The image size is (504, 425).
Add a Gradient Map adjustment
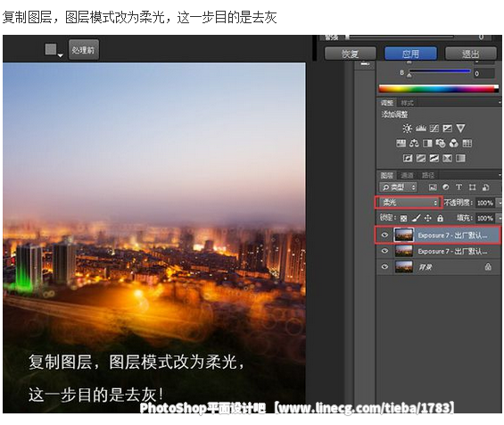coord(460,158)
